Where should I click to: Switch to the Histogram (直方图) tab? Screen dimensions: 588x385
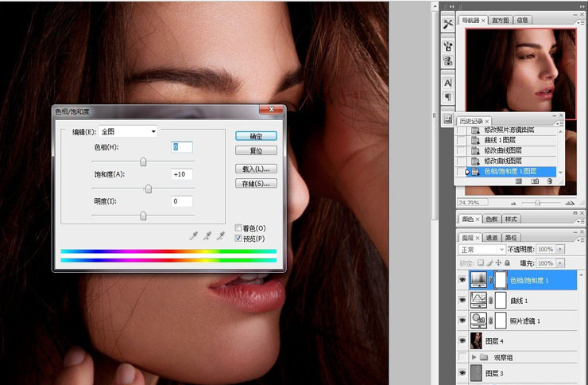[x=501, y=20]
